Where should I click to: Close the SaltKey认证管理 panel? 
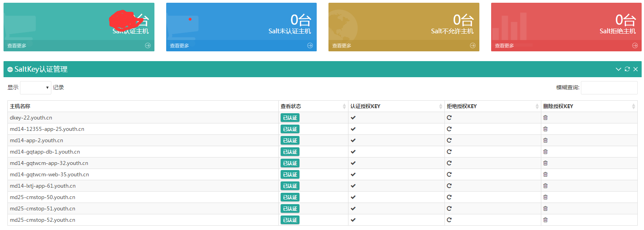tap(635, 69)
